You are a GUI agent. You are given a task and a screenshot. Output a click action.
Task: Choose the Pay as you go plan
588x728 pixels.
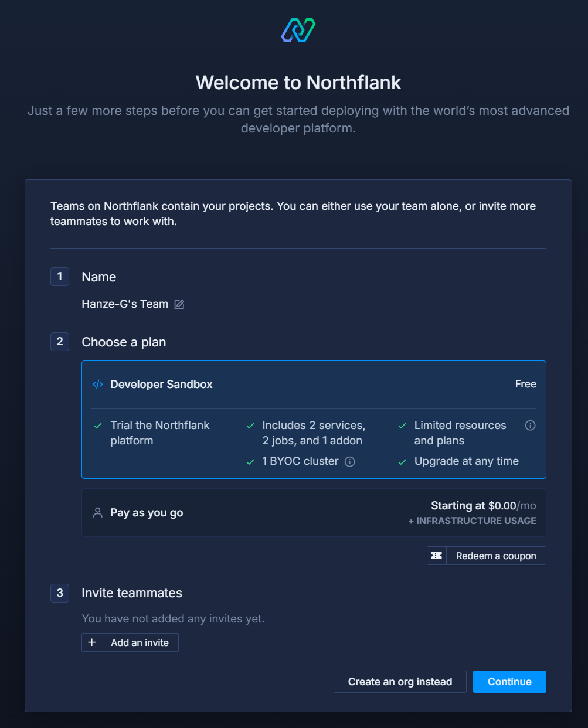pyautogui.click(x=314, y=513)
